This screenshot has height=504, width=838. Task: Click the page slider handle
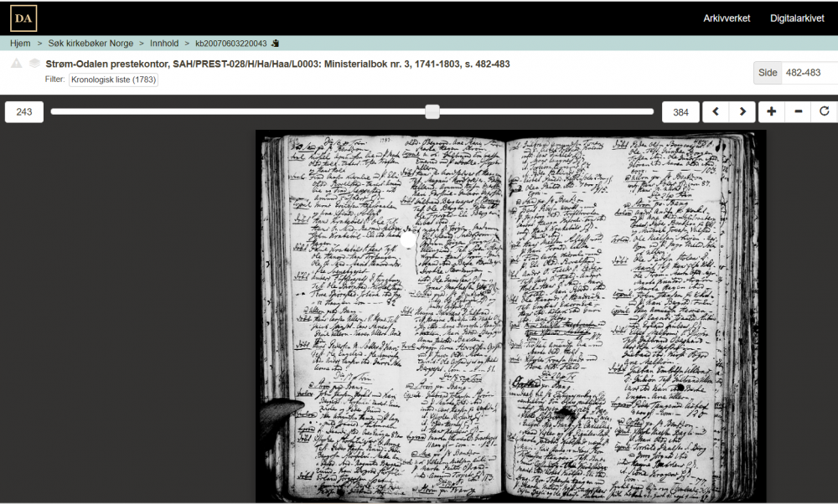(432, 111)
